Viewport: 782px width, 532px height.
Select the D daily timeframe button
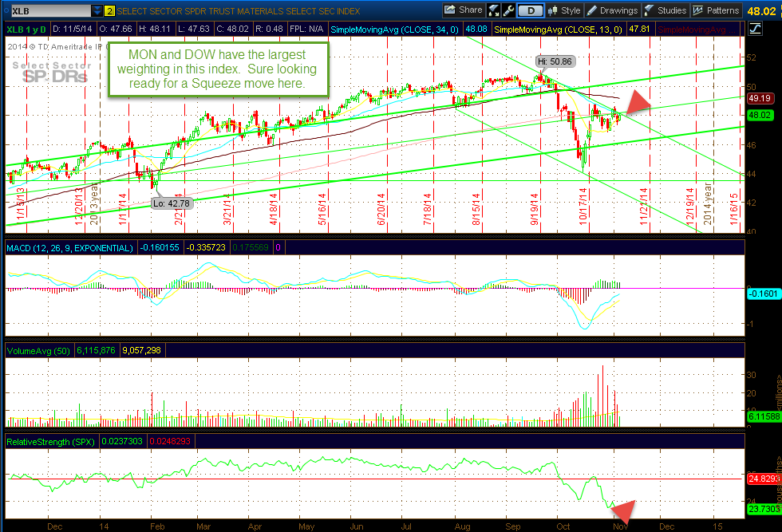click(x=530, y=10)
